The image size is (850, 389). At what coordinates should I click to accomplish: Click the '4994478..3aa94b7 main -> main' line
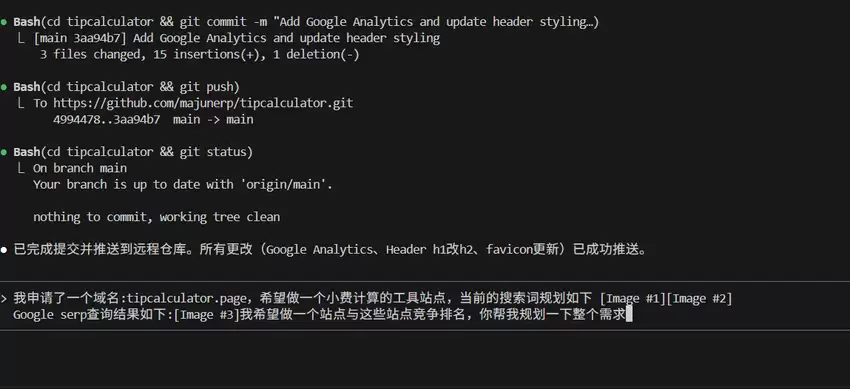tap(153, 120)
